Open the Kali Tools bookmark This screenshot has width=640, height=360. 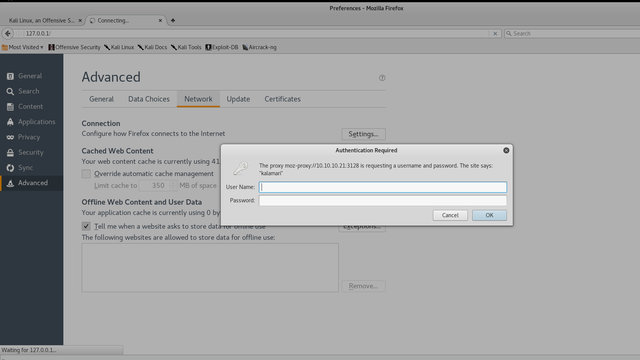[x=186, y=47]
